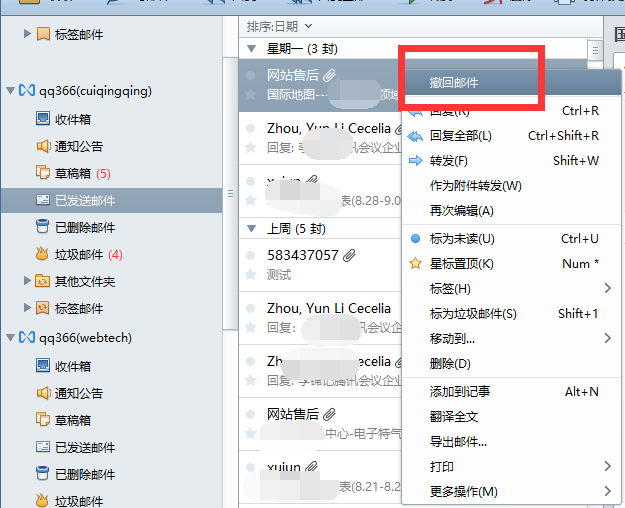
Task: Click 导出邮件... menu entry
Action: coord(458,442)
